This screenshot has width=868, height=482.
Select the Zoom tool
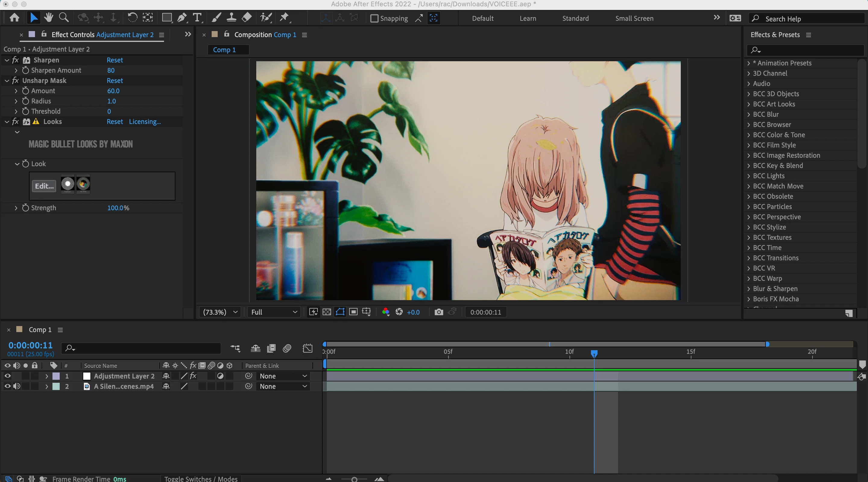pyautogui.click(x=64, y=17)
